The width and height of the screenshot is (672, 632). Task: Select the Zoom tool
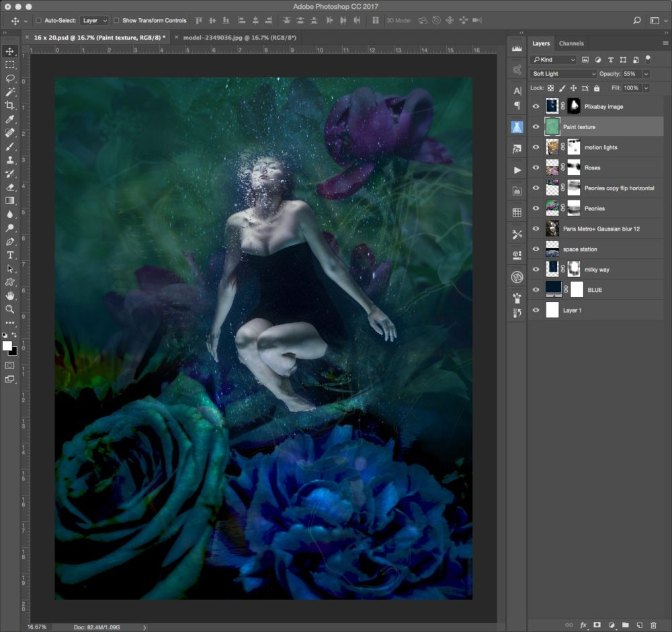[9, 309]
